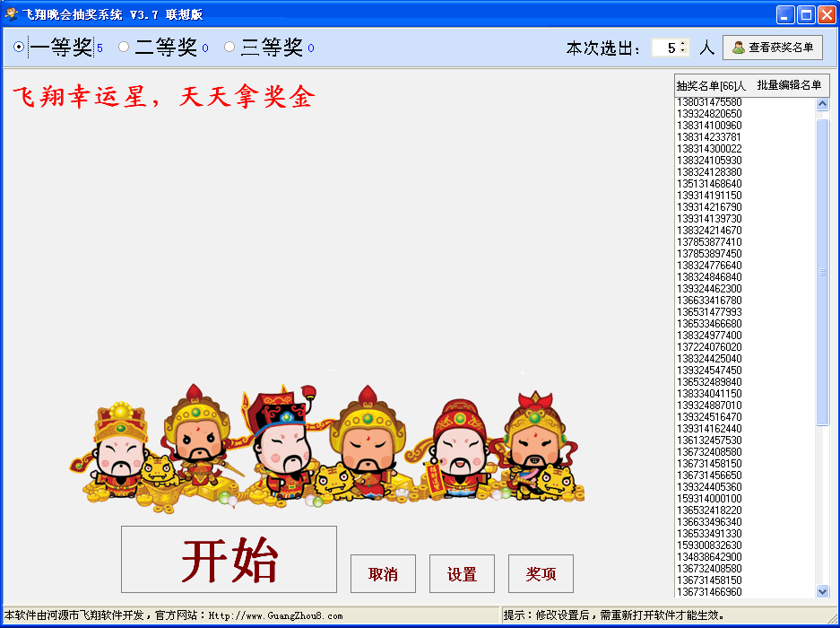Decrease 本次选出 count with down arrow
Viewport: 840px width, 628px height.
682,51
